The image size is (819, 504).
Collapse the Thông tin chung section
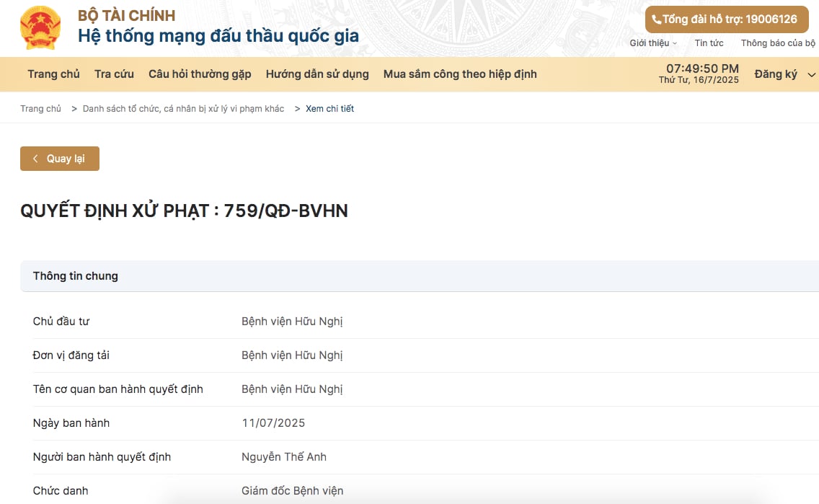[75, 275]
